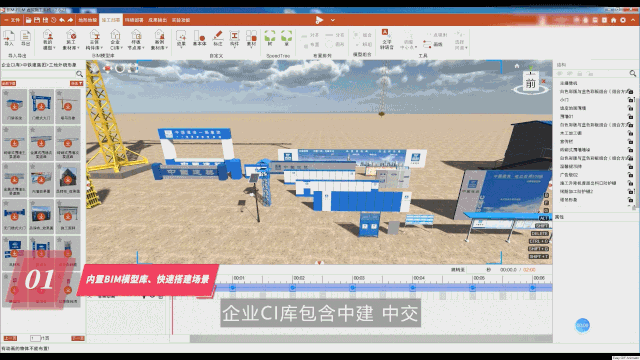Open the 企业CI库 dropdown
The height and width of the screenshot is (360, 640).
pos(115,40)
